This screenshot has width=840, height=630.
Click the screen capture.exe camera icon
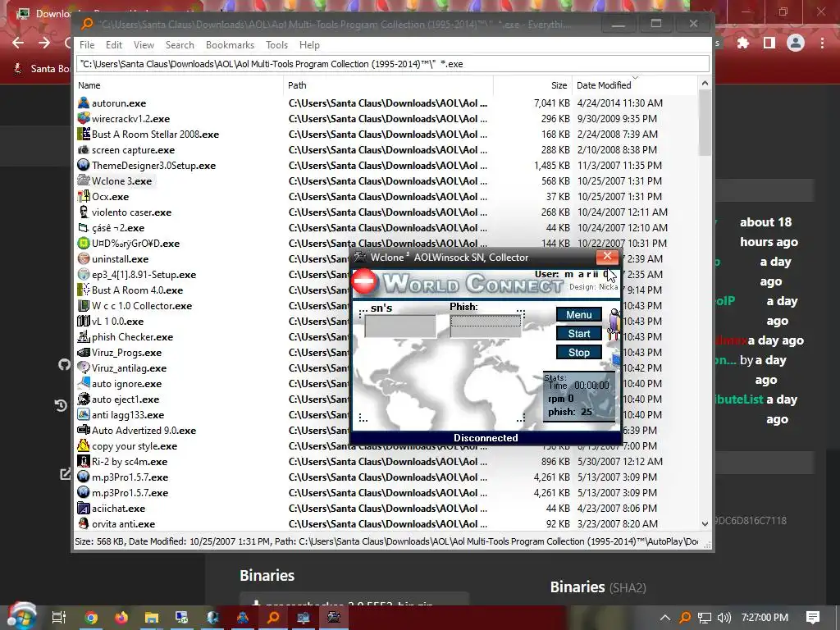(x=83, y=150)
